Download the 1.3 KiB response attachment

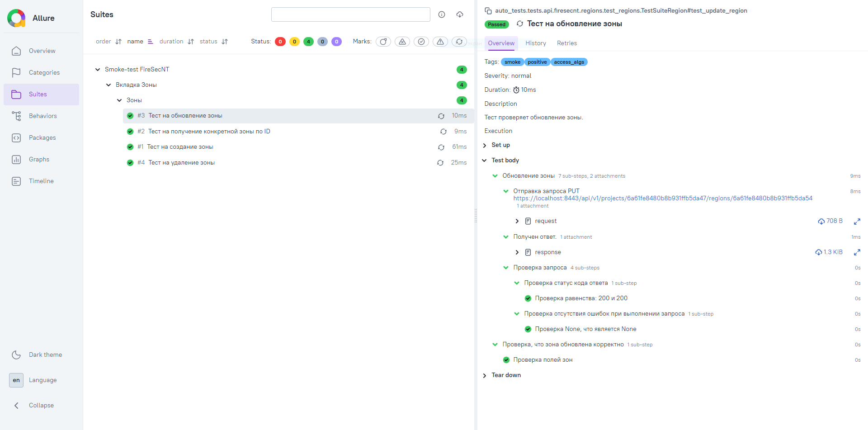point(829,252)
